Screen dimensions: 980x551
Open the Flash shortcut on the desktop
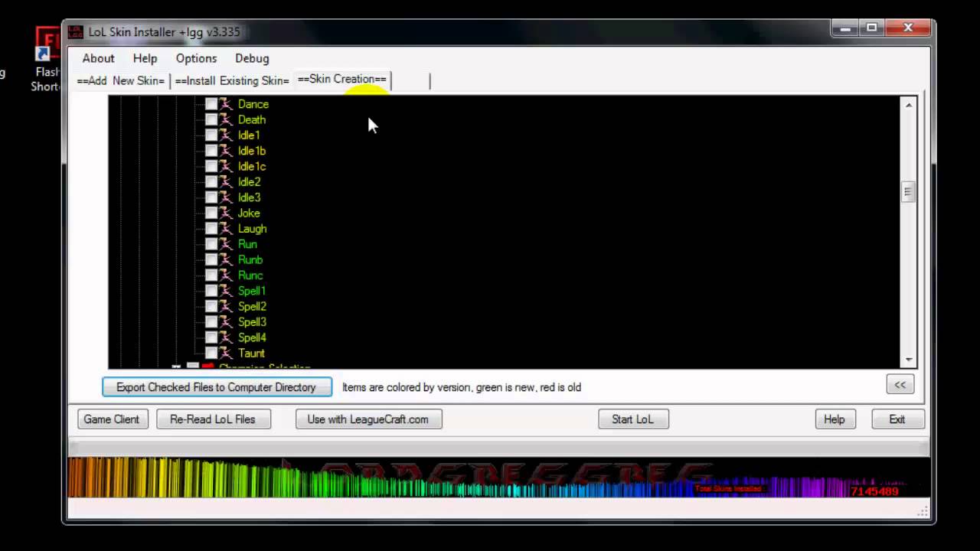(x=47, y=60)
